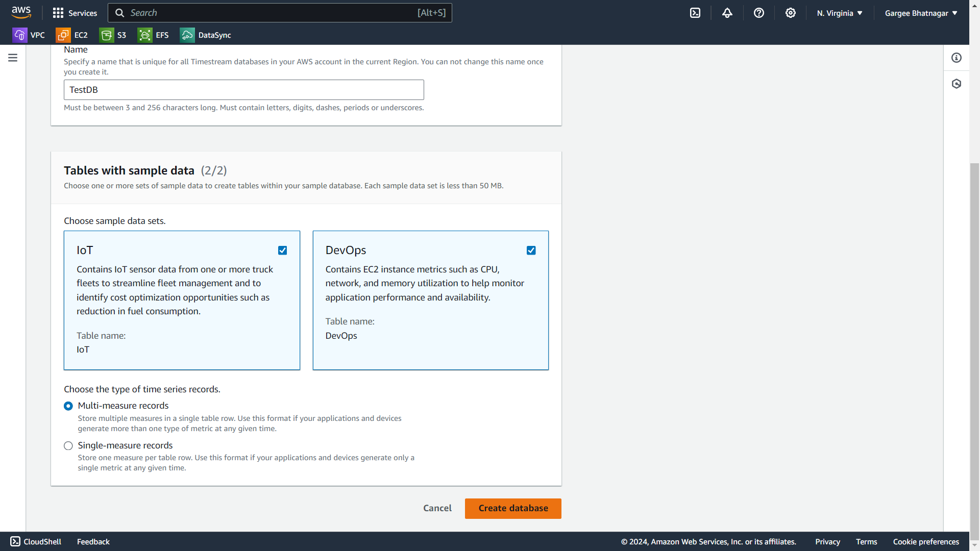Click the Create database button
980x551 pixels.
(x=513, y=509)
